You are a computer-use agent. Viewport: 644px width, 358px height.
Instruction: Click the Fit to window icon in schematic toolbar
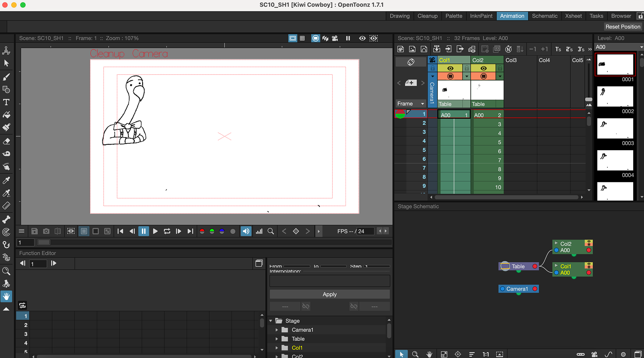pos(444,354)
